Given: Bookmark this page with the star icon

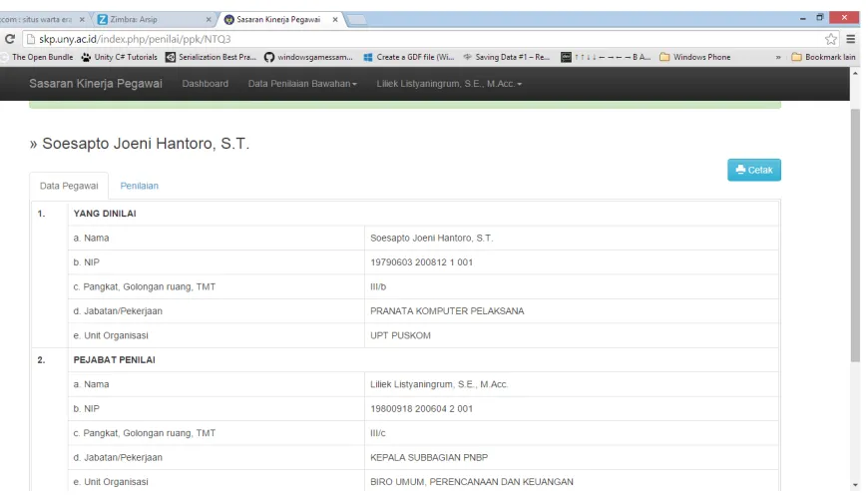Looking at the screenshot, I should 830,39.
